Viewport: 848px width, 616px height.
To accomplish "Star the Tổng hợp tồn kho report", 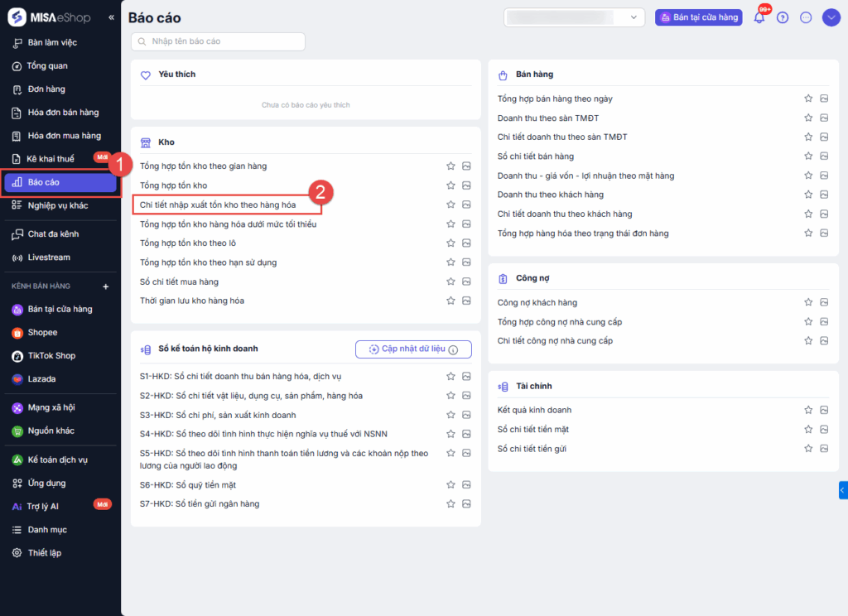I will [450, 185].
